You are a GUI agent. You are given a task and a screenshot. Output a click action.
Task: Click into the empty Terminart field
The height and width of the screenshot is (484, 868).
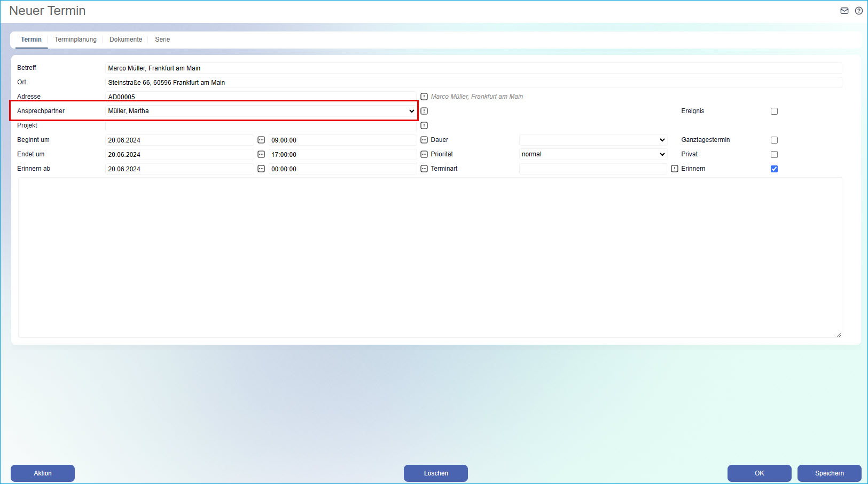[x=593, y=169]
